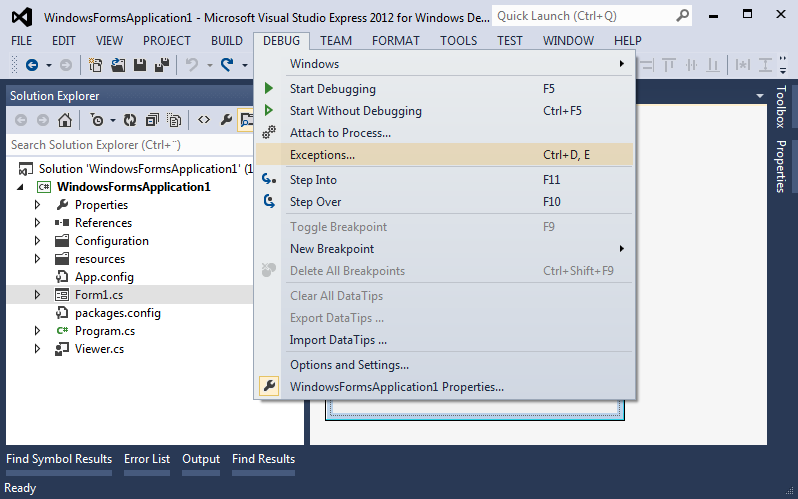Go to Home in Solution Explorer toolbar
Viewport: 798px width, 499px height.
click(65, 120)
